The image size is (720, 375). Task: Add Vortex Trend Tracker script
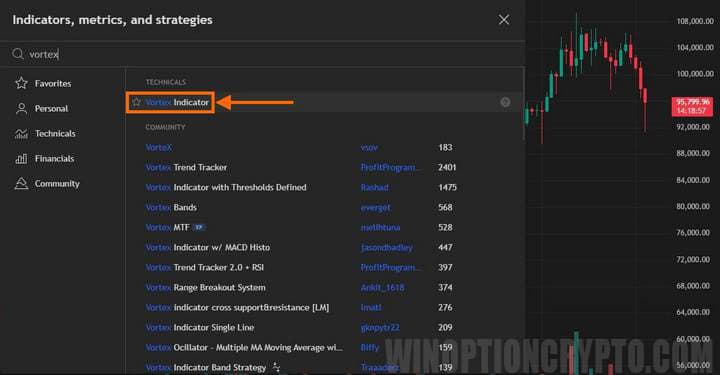coord(186,168)
